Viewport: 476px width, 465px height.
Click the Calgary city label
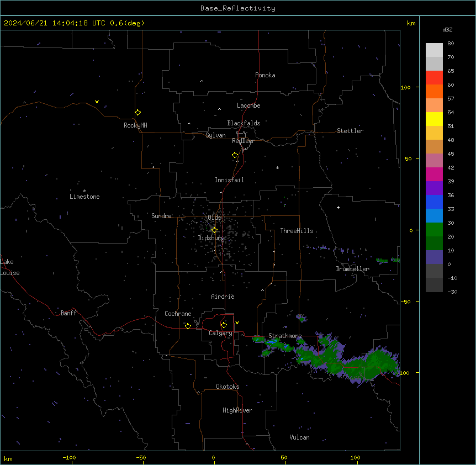coord(220,333)
